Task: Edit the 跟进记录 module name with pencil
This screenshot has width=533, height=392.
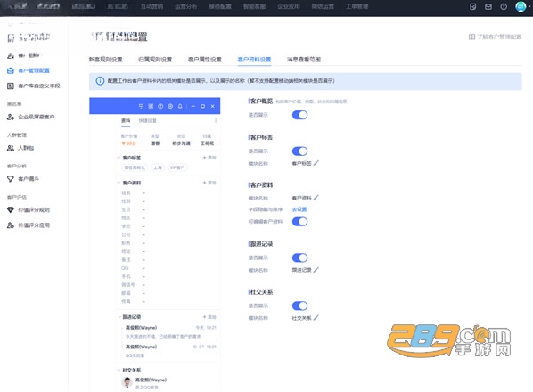Action: point(316,270)
